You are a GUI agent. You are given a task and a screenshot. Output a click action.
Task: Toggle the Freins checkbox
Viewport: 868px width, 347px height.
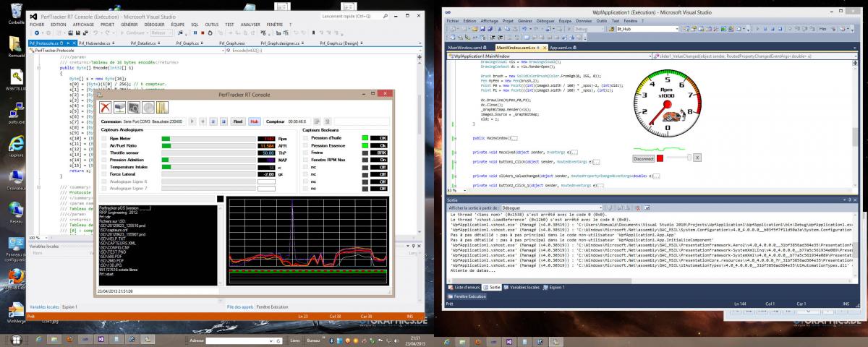click(306, 153)
